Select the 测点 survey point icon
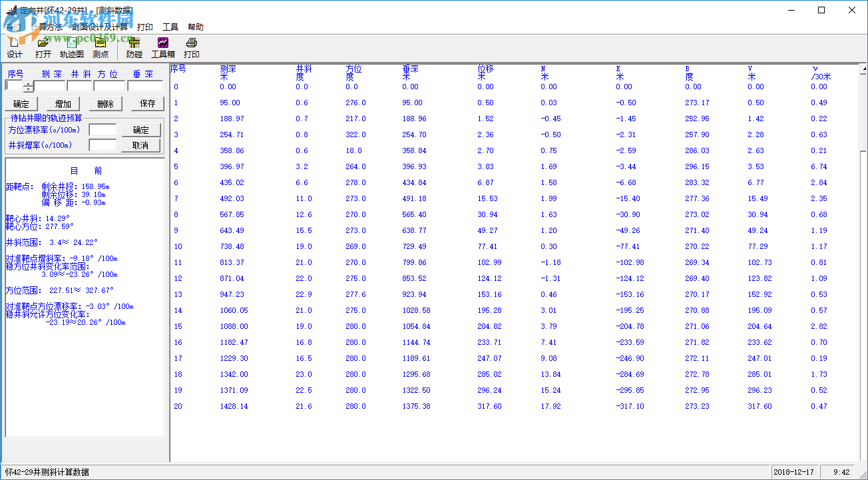 tap(101, 48)
